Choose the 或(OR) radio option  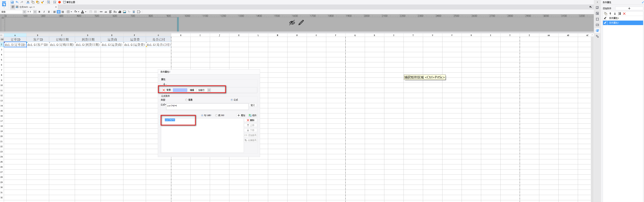(x=216, y=115)
